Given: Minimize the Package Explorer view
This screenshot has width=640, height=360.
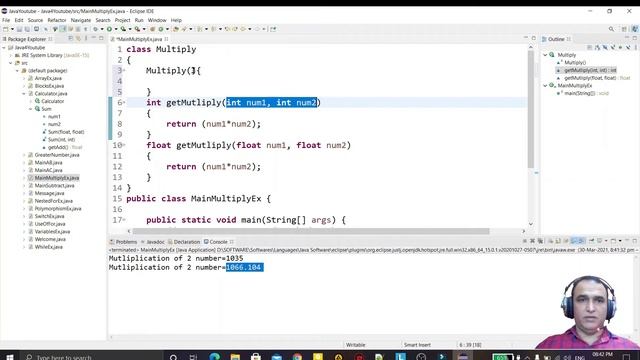Looking at the screenshot, I should click(x=94, y=38).
